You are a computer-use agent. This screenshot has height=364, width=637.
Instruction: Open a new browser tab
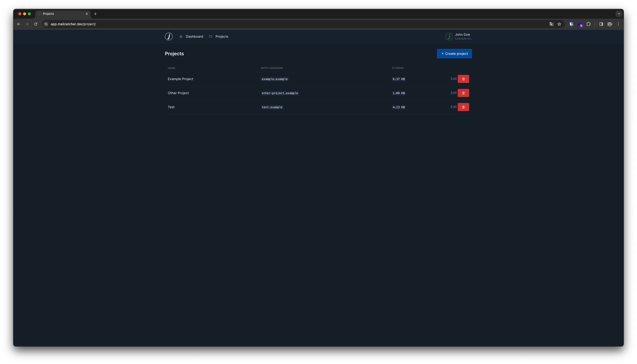[x=95, y=14]
